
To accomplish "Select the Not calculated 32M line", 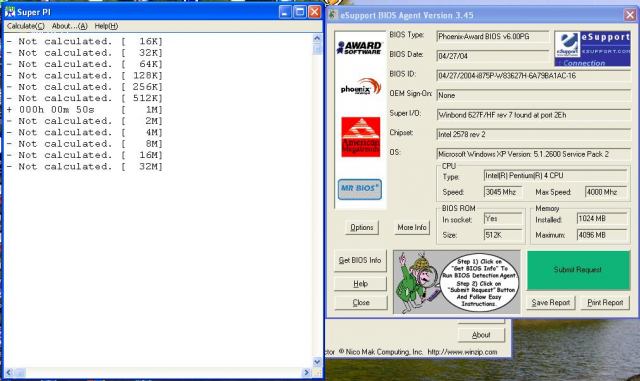I will 84,167.
